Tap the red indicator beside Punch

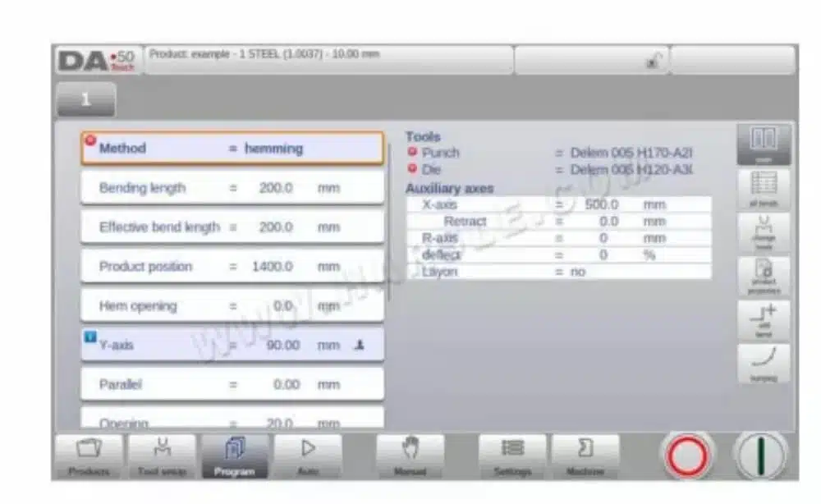tap(413, 152)
